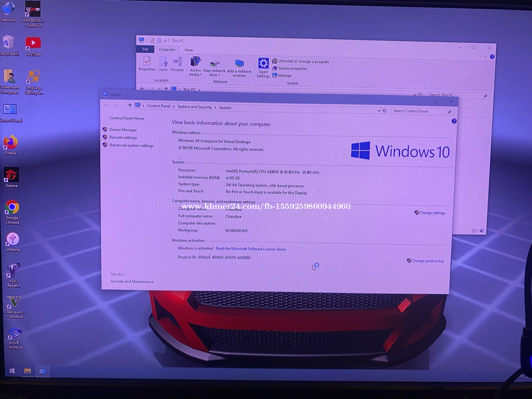Image resolution: width=532 pixels, height=399 pixels.
Task: Open the Network desktop icon
Action: coord(8,12)
